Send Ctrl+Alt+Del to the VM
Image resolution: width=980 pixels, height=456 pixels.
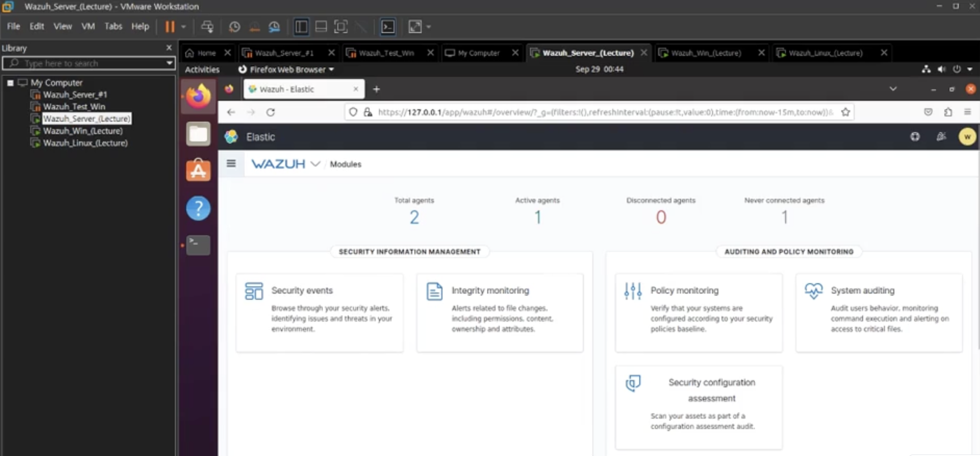(x=207, y=27)
